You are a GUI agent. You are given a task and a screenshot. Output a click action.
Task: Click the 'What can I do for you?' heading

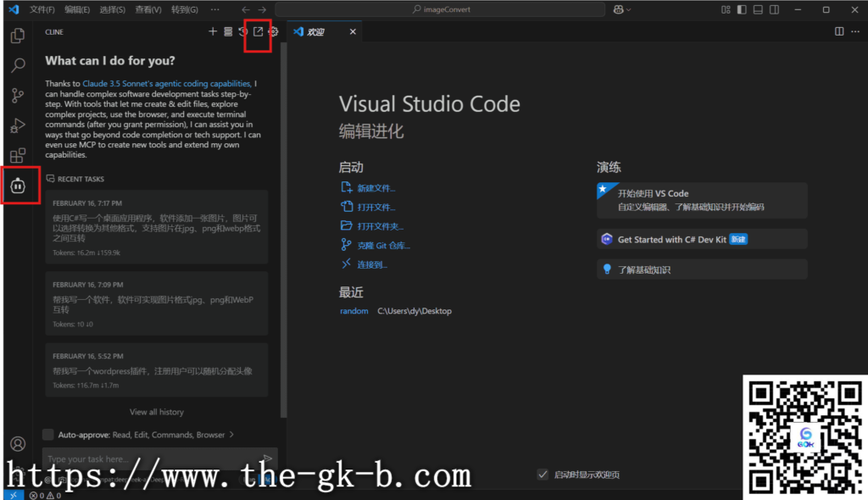pyautogui.click(x=110, y=61)
